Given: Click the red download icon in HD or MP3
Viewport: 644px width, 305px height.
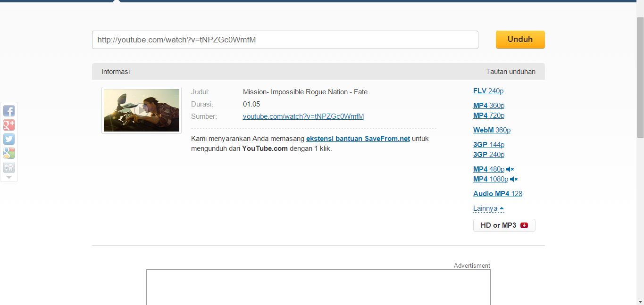Looking at the screenshot, I should click(x=524, y=225).
